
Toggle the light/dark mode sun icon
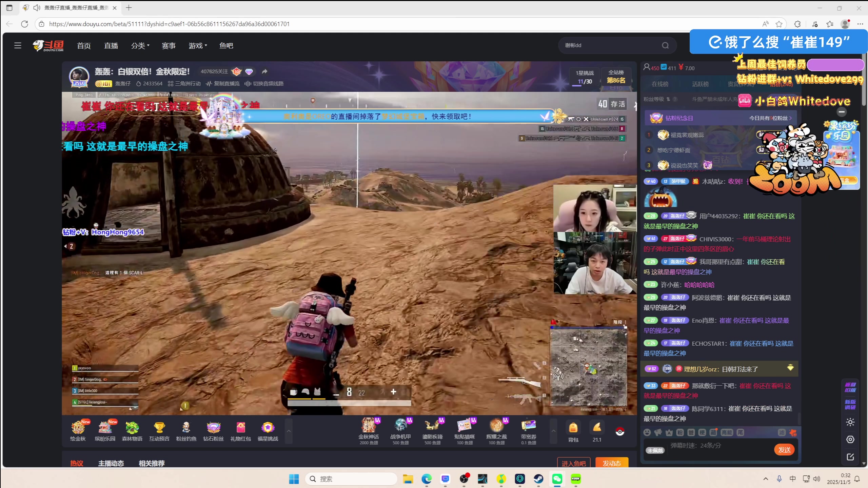point(850,422)
